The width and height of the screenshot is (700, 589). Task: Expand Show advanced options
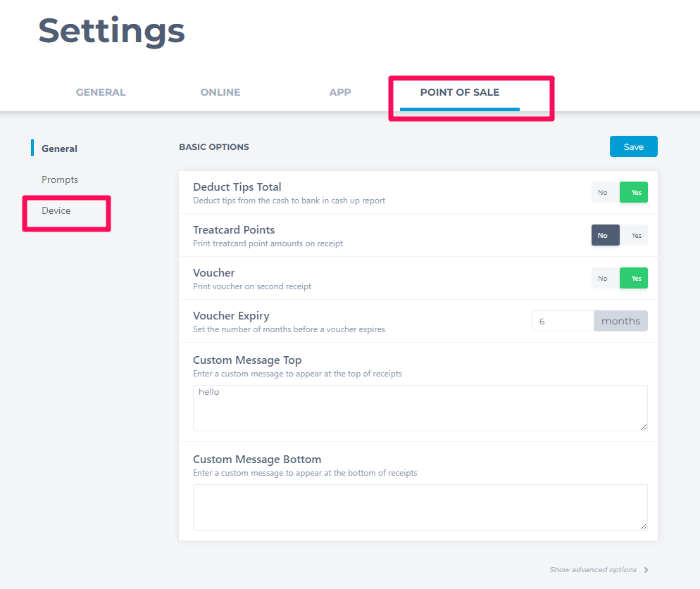pyautogui.click(x=593, y=570)
